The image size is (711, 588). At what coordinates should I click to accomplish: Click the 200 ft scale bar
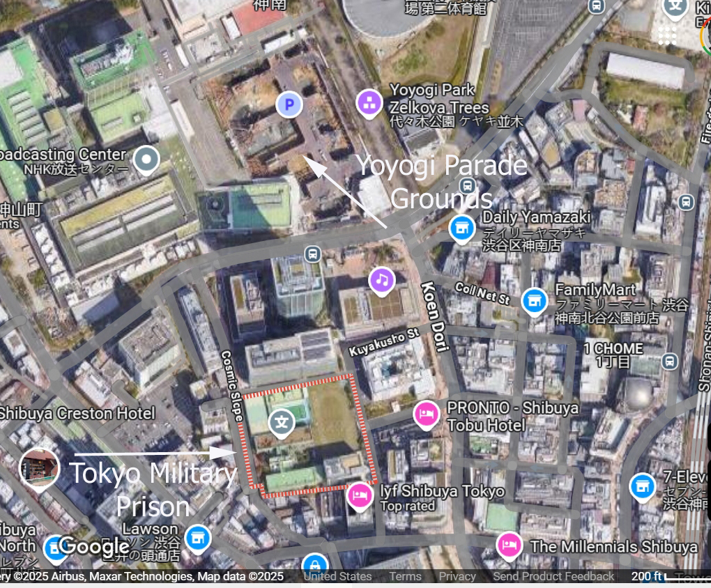[x=671, y=576]
